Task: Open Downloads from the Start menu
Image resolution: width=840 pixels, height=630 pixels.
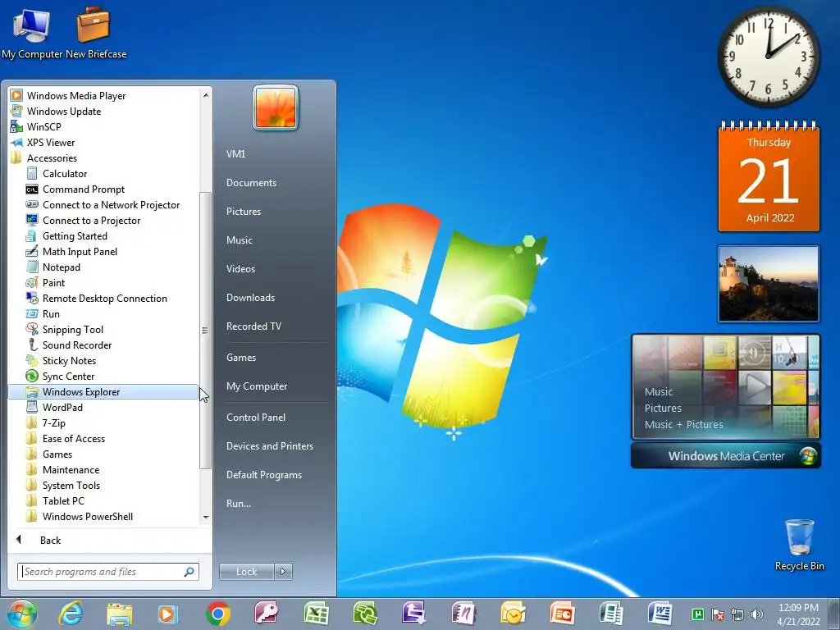Action: (x=250, y=297)
